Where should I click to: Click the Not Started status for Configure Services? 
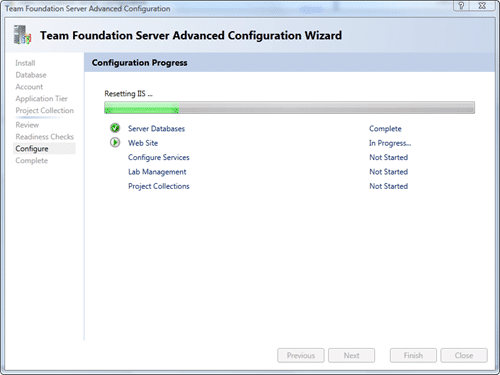pos(388,157)
